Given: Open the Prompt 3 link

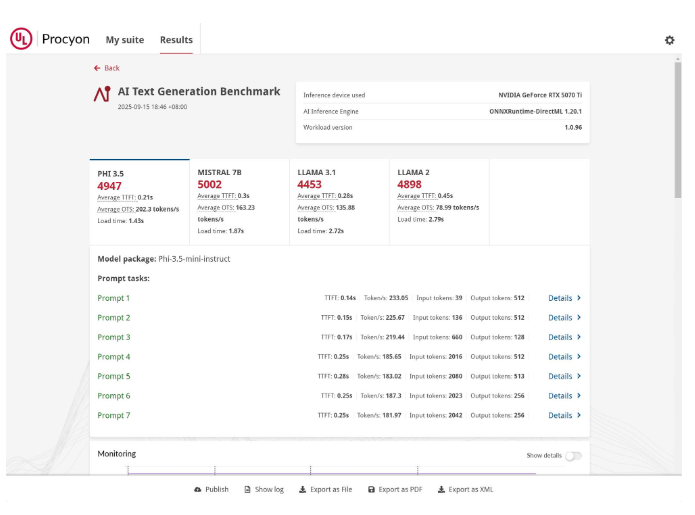Looking at the screenshot, I should [113, 337].
